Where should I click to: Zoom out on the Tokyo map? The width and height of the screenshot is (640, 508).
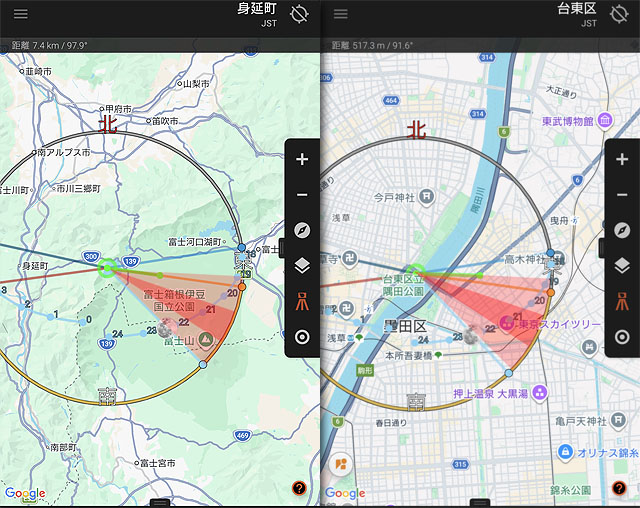[x=622, y=194]
